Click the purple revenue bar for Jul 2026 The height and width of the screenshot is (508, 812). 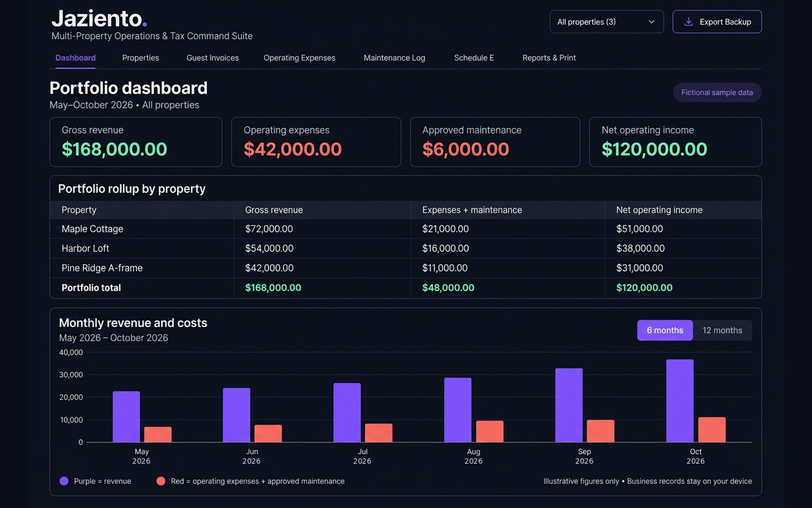point(347,412)
